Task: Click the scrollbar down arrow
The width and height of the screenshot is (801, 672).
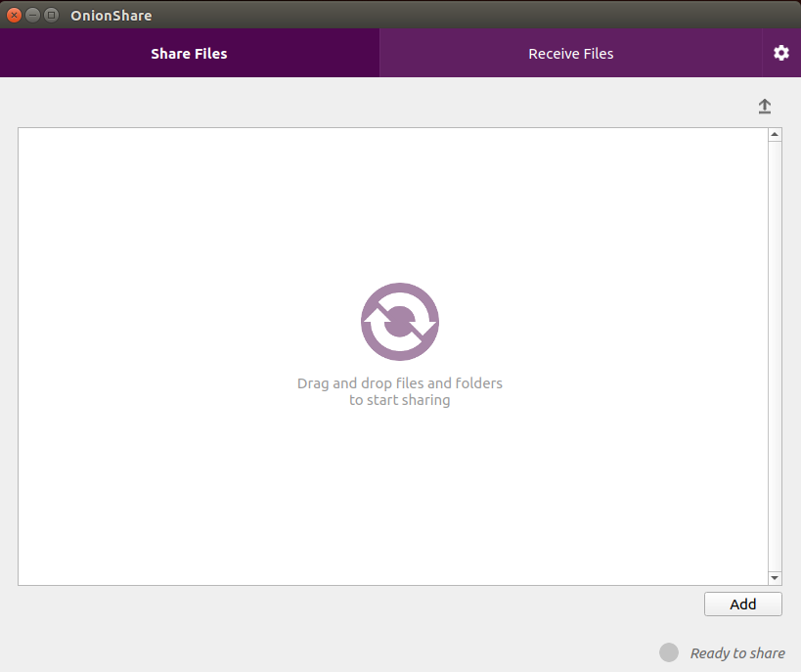Action: point(775,578)
